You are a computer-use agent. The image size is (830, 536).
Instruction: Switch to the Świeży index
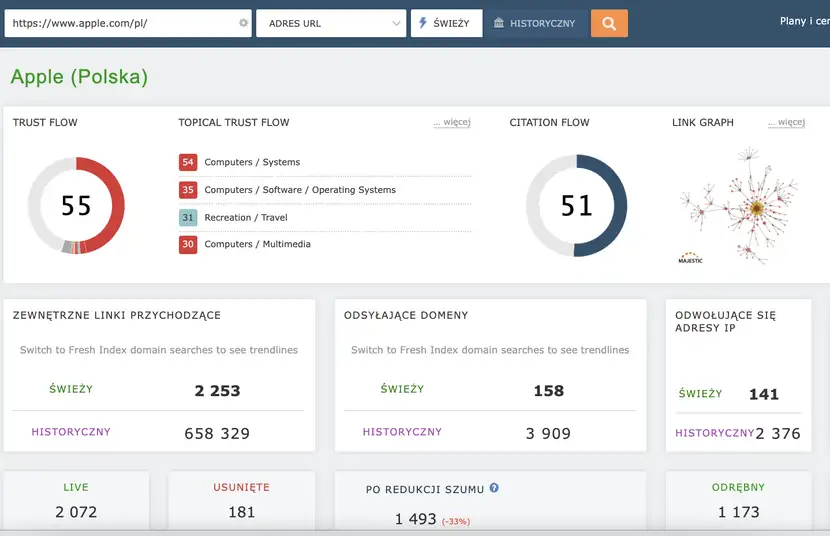(447, 23)
